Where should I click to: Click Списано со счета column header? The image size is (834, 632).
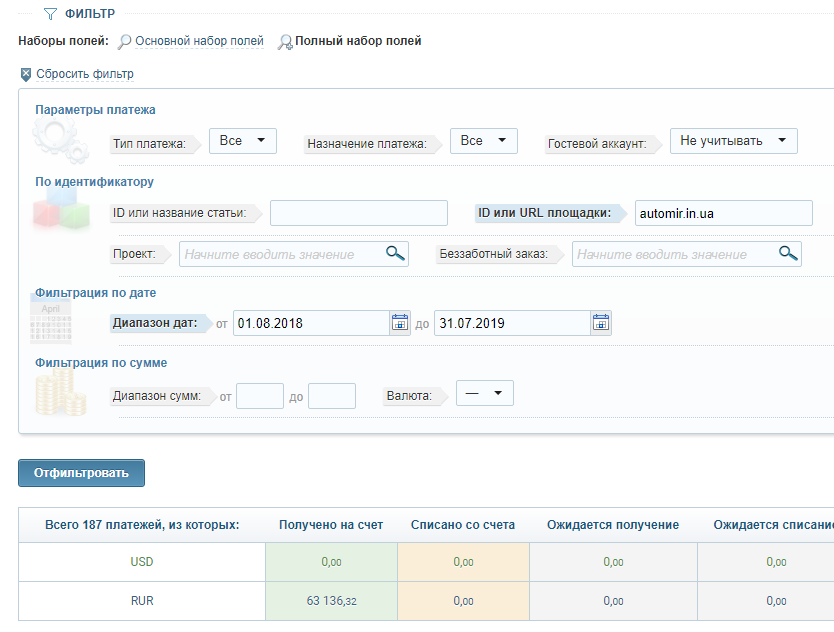[463, 525]
